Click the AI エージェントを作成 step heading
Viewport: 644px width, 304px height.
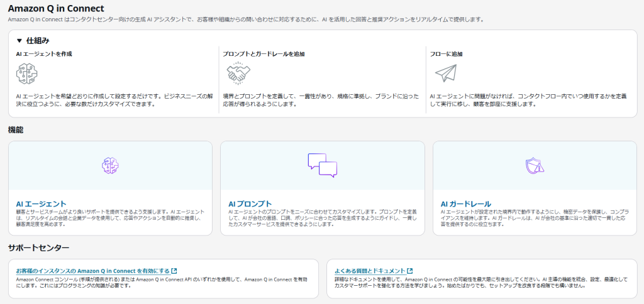[44, 54]
